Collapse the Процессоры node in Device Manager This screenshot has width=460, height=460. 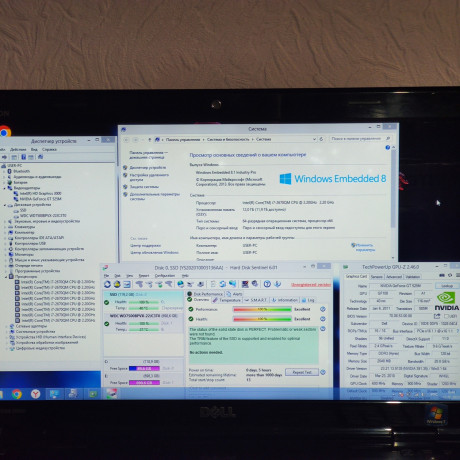(6, 277)
